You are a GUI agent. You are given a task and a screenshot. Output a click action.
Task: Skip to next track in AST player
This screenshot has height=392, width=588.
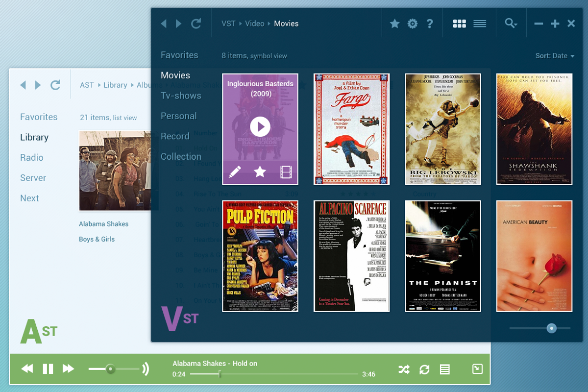(68, 368)
